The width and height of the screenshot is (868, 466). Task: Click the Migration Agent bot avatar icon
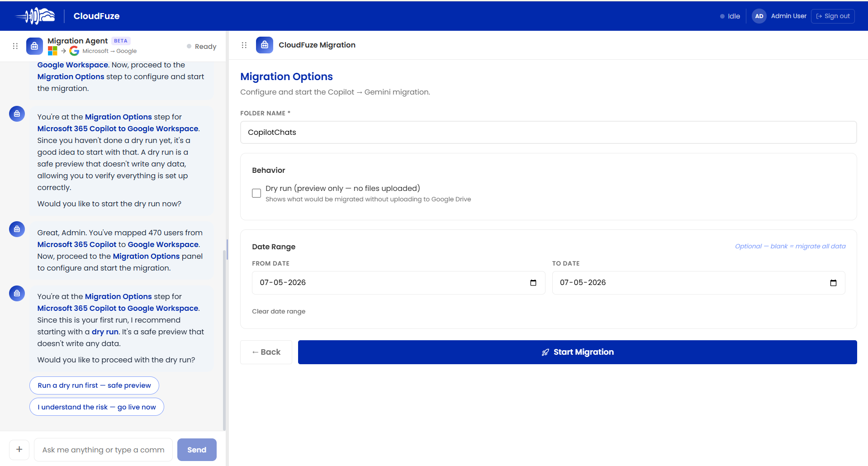click(x=34, y=46)
